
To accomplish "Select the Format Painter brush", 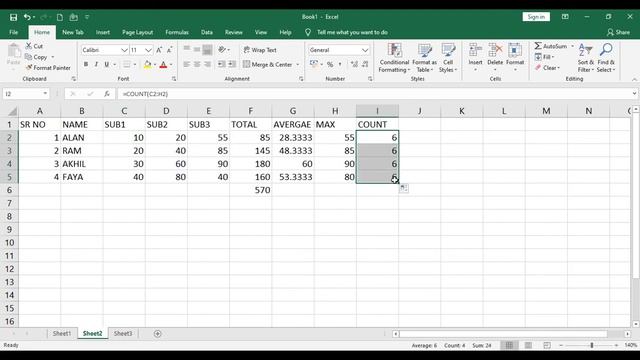I will pyautogui.click(x=29, y=68).
